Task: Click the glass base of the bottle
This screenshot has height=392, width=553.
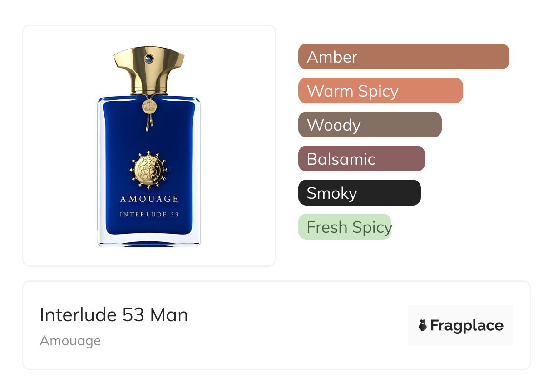Action: coord(149,241)
